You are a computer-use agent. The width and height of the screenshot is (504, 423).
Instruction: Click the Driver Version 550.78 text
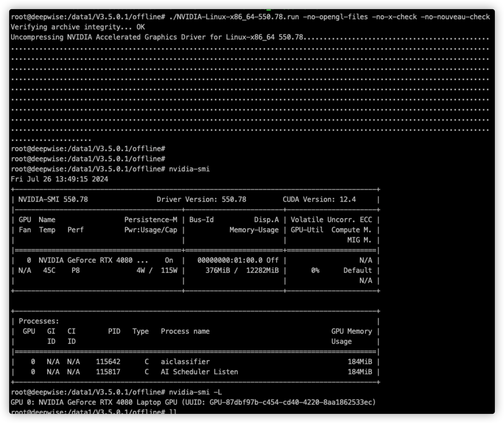pos(201,199)
